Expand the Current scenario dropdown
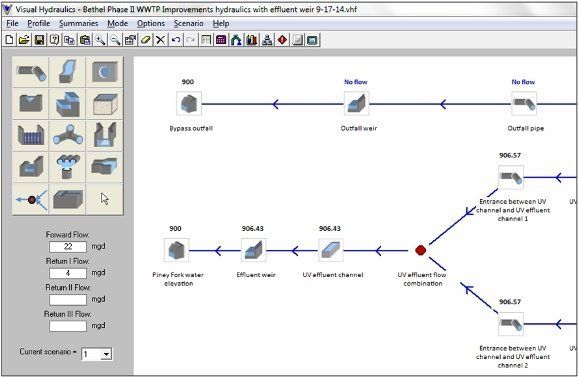This screenshot has height=377, width=578. click(x=106, y=355)
